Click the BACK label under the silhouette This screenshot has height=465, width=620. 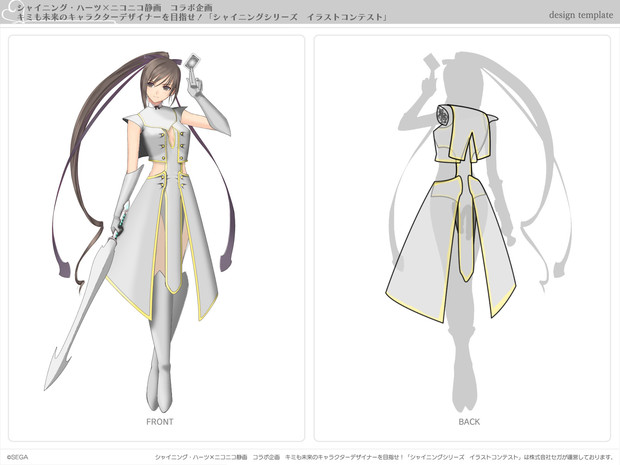469,422
